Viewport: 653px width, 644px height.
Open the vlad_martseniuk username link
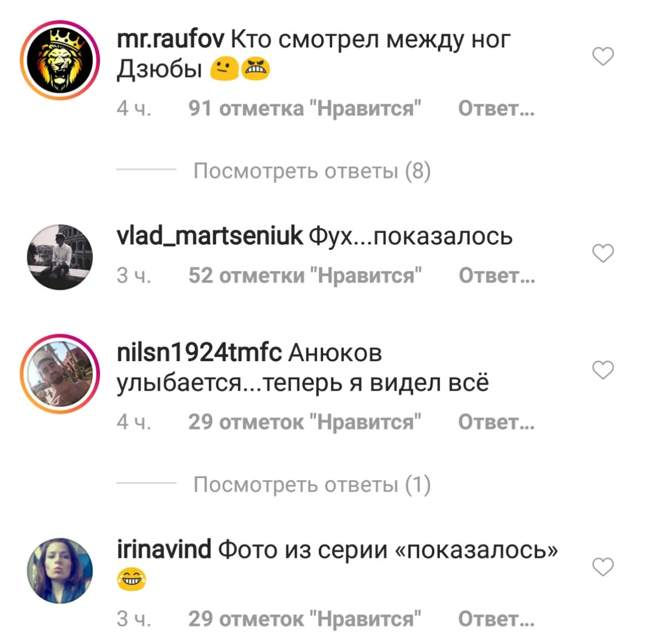(x=210, y=236)
